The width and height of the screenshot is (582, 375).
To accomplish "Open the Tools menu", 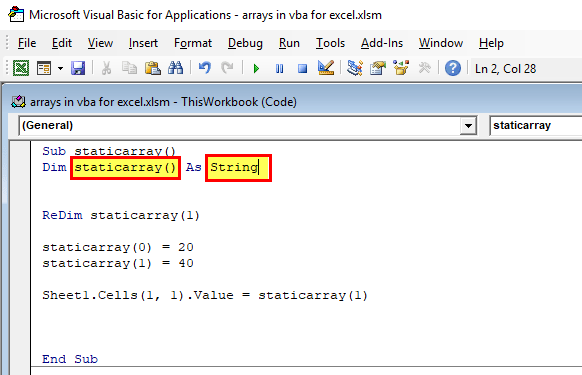I will tap(330, 43).
